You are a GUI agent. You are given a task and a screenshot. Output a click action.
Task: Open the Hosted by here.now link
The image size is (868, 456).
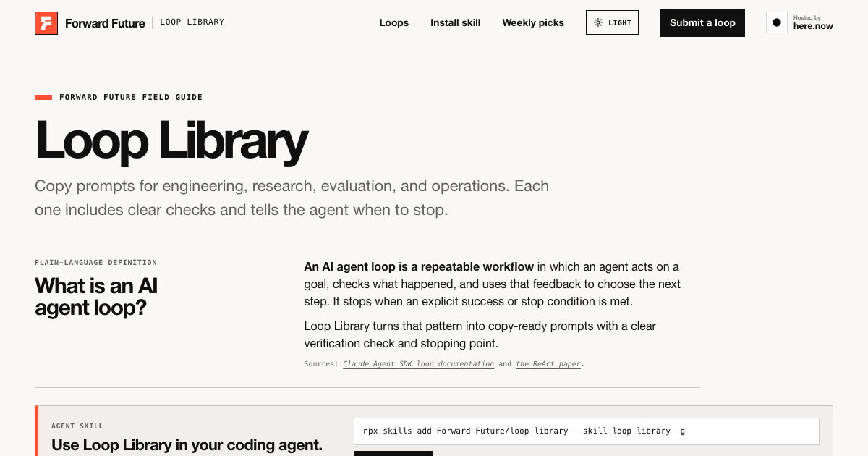point(800,22)
